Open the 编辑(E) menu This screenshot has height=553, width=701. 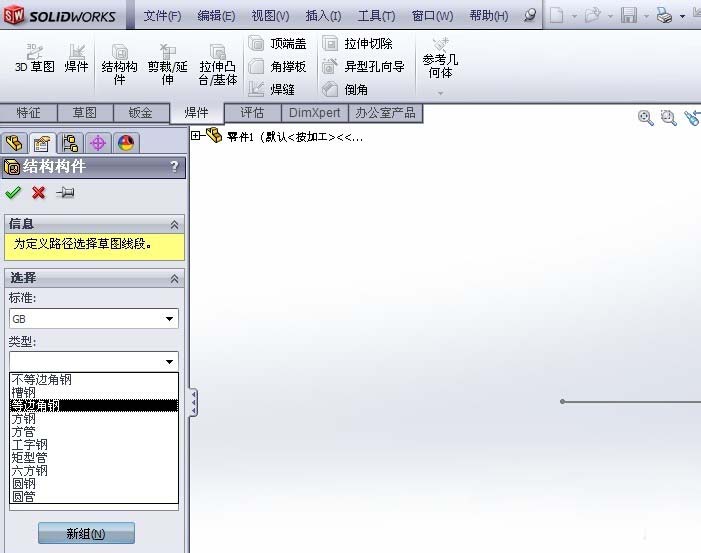[x=216, y=16]
